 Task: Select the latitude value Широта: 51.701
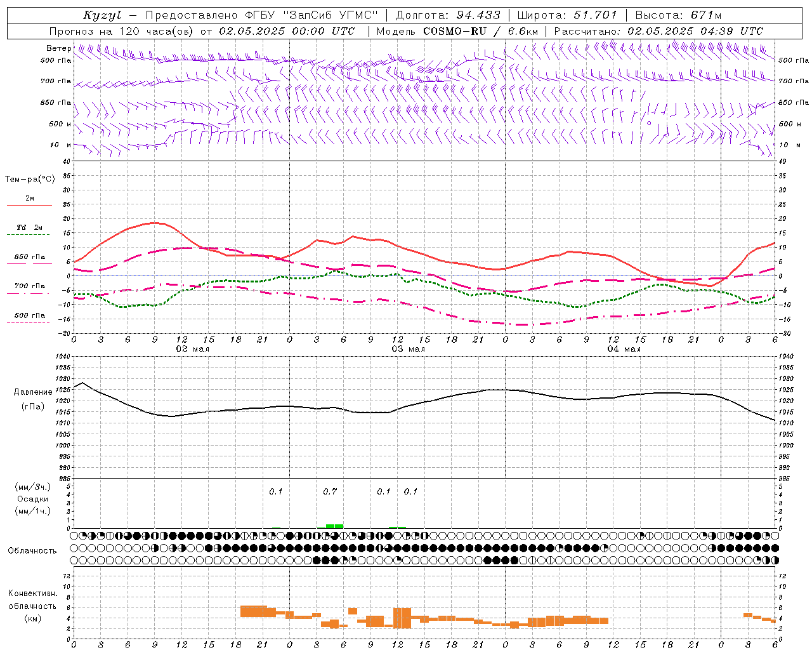[567, 15]
